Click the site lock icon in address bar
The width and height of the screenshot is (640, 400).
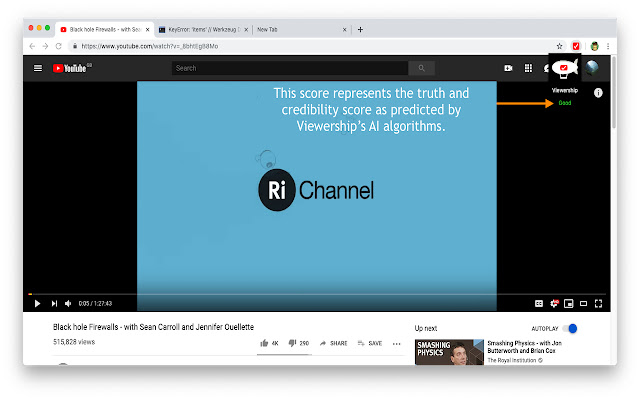click(75, 46)
